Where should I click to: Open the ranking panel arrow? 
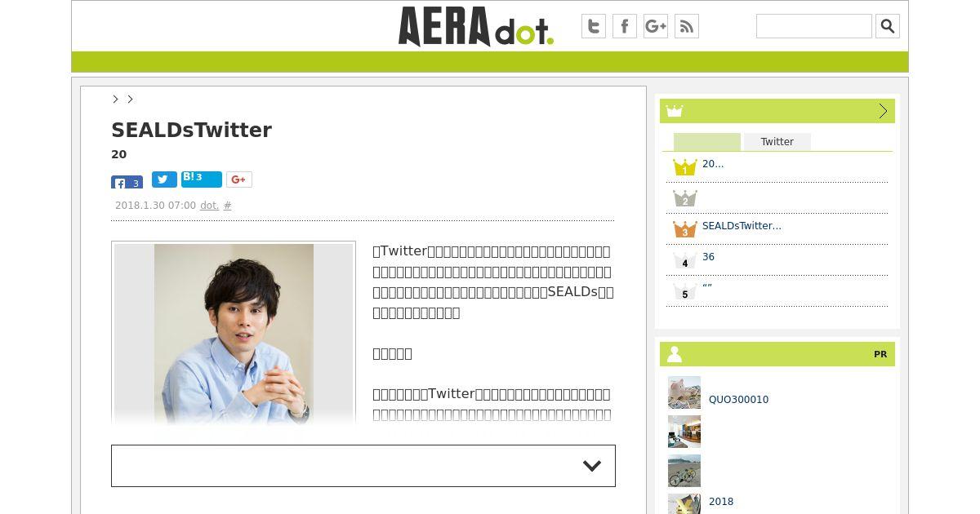[883, 111]
